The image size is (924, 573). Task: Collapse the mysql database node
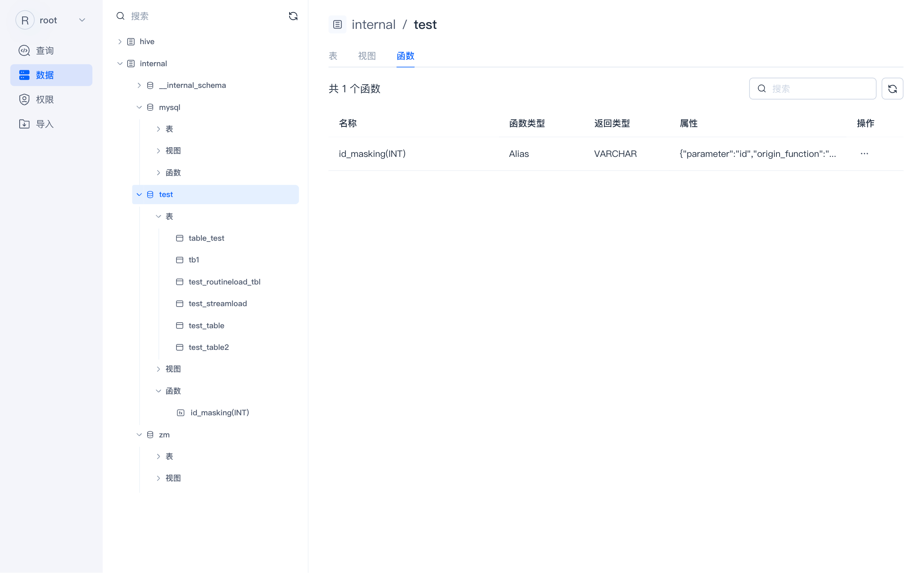pyautogui.click(x=139, y=107)
